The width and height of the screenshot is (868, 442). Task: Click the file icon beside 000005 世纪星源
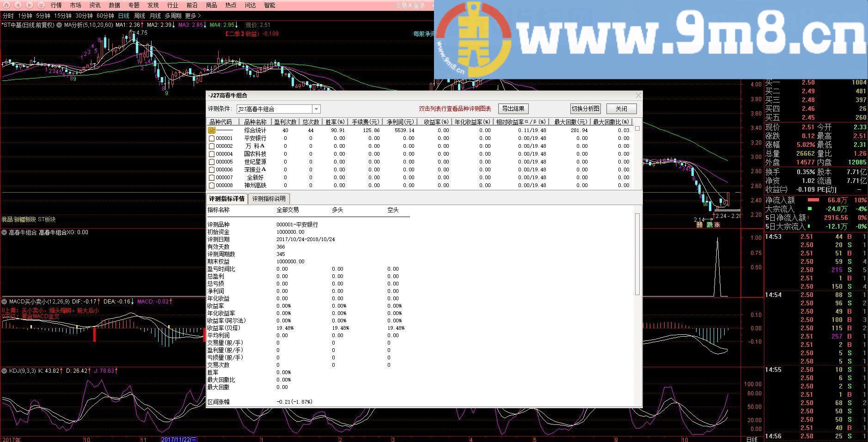tap(212, 162)
